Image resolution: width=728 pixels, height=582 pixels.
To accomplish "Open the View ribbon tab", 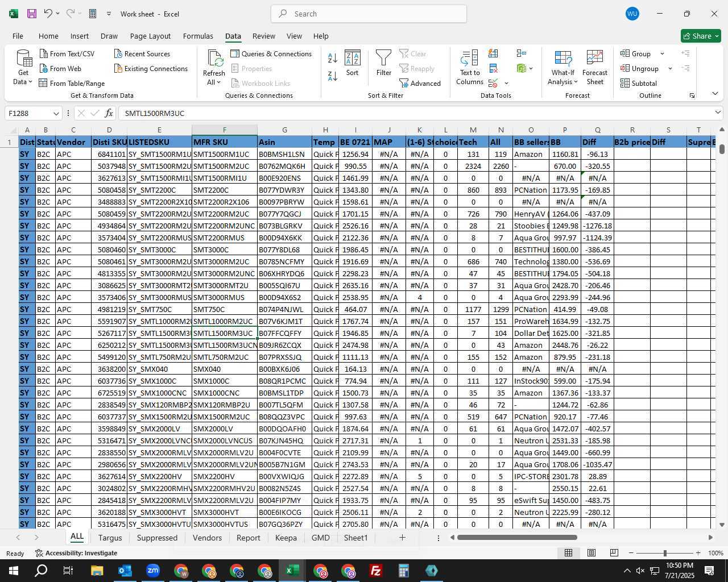I will (x=294, y=36).
